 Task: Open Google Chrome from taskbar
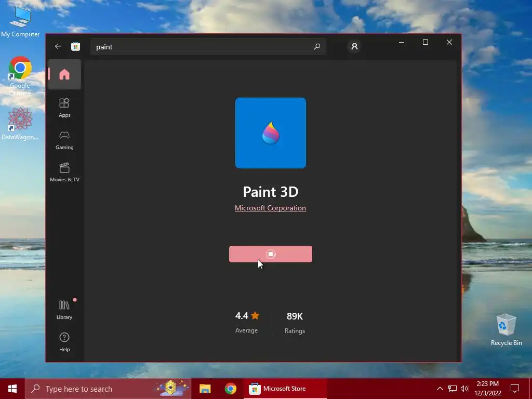(x=230, y=389)
